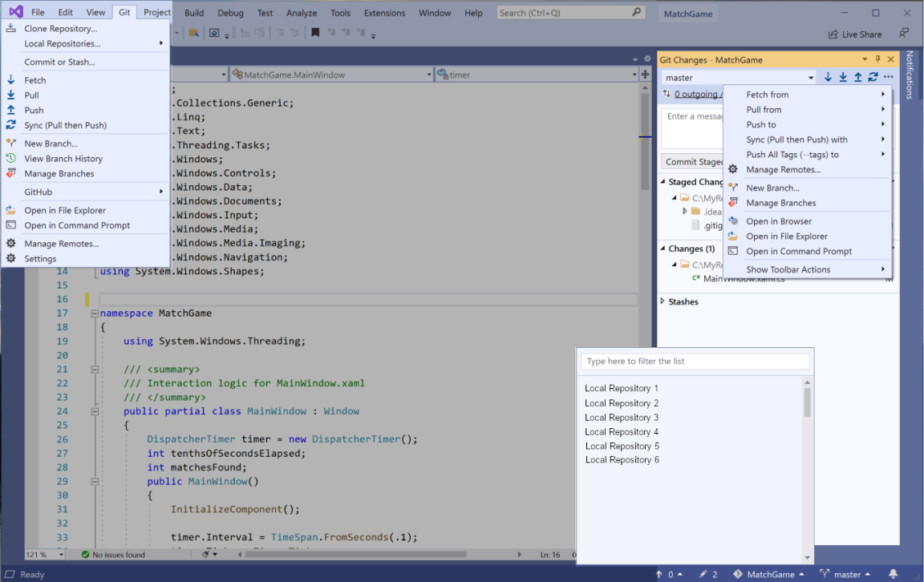Image resolution: width=924 pixels, height=582 pixels.
Task: Toggle the auto-hide pin on Git Changes panel
Action: [x=877, y=59]
